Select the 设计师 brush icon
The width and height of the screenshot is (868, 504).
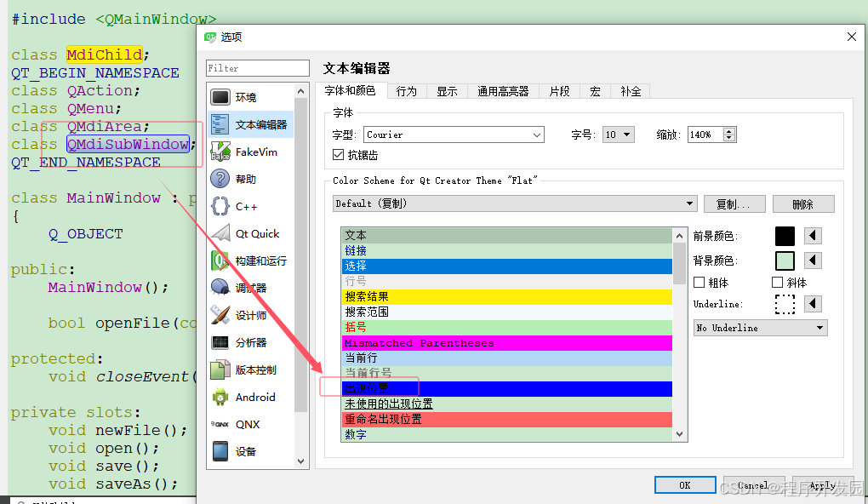[220, 315]
